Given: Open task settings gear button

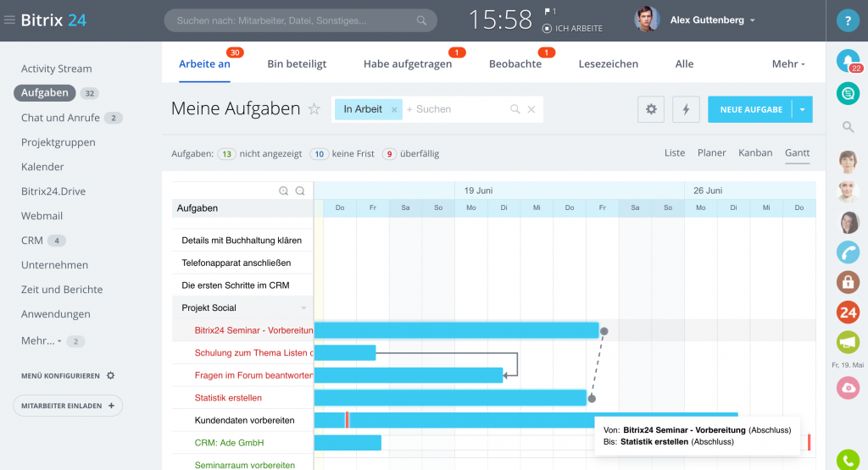Looking at the screenshot, I should tap(651, 109).
